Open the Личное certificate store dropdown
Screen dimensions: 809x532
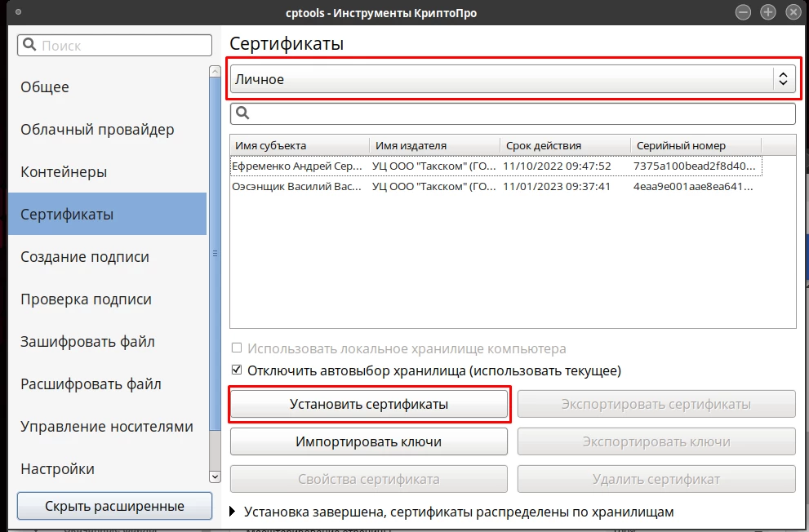[513, 79]
